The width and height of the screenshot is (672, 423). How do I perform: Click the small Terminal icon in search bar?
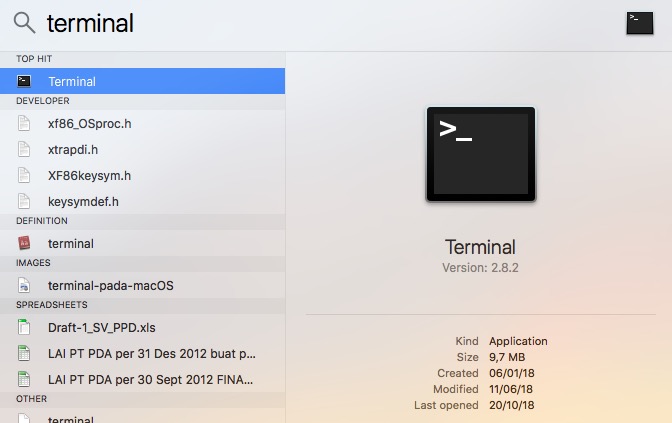point(639,23)
